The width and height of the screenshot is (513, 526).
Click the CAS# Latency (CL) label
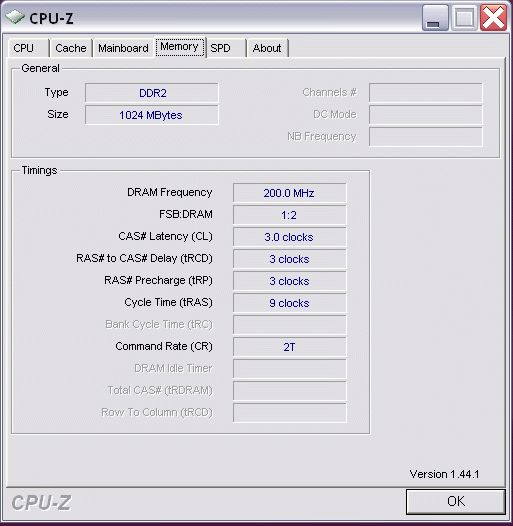click(x=165, y=236)
